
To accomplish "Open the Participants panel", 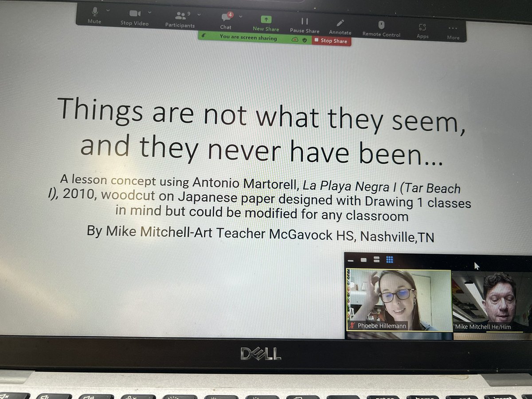I will pos(180,20).
